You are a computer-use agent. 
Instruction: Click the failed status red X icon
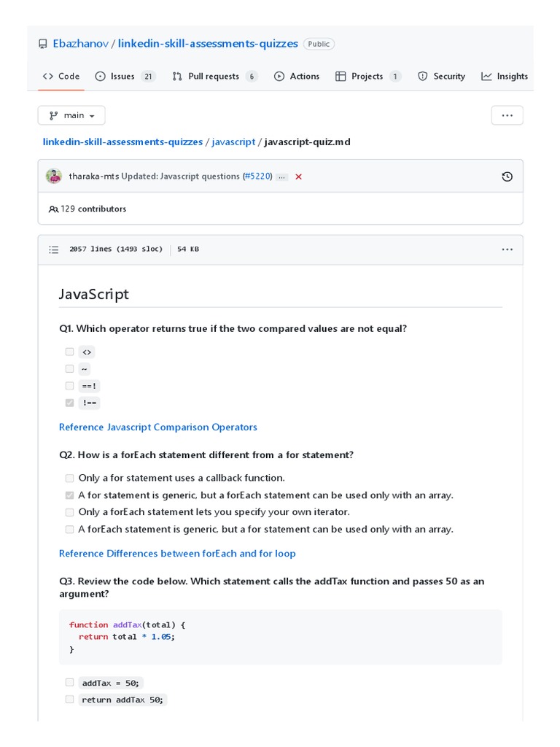point(299,177)
